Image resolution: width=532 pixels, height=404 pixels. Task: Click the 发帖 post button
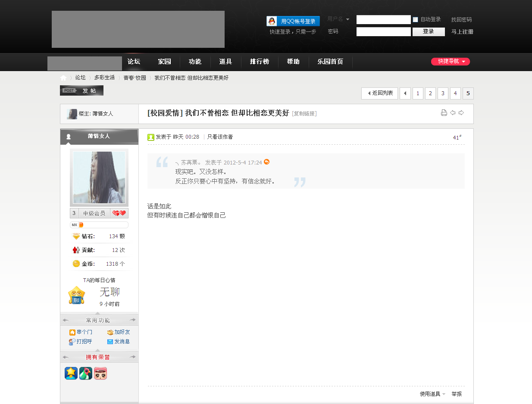point(81,90)
